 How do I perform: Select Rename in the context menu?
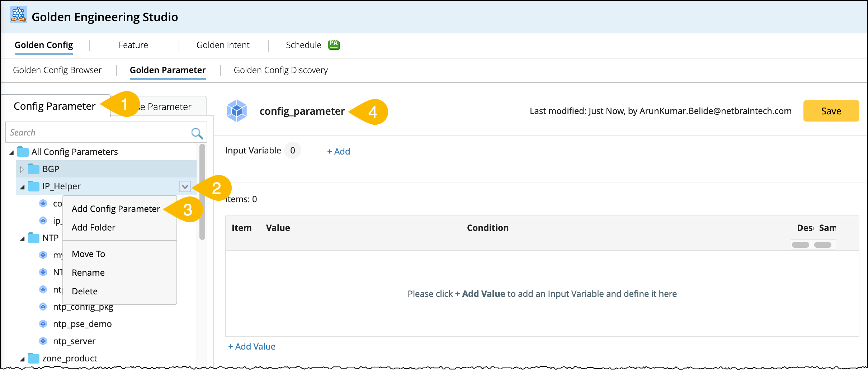pyautogui.click(x=88, y=272)
